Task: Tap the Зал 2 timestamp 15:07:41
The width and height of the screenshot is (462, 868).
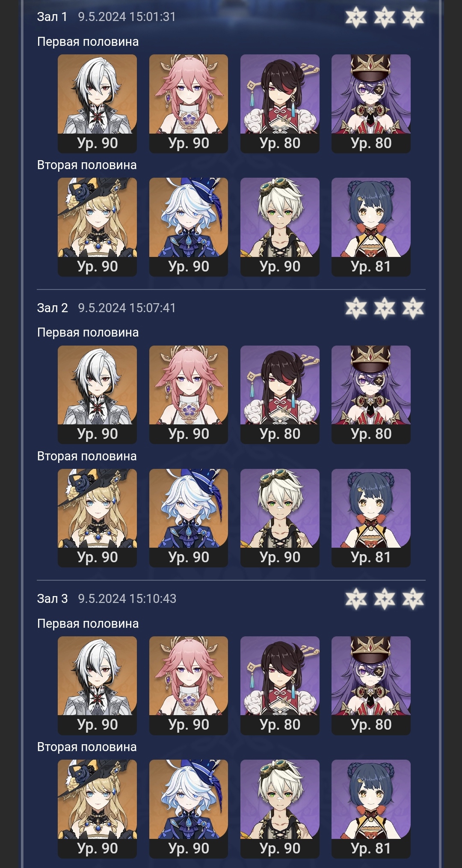Action: [x=152, y=308]
